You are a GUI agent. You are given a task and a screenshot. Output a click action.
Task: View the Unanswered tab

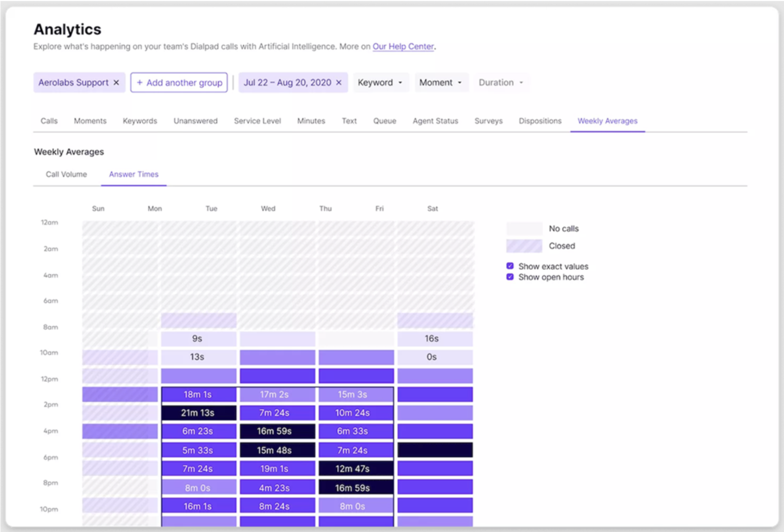pyautogui.click(x=195, y=121)
